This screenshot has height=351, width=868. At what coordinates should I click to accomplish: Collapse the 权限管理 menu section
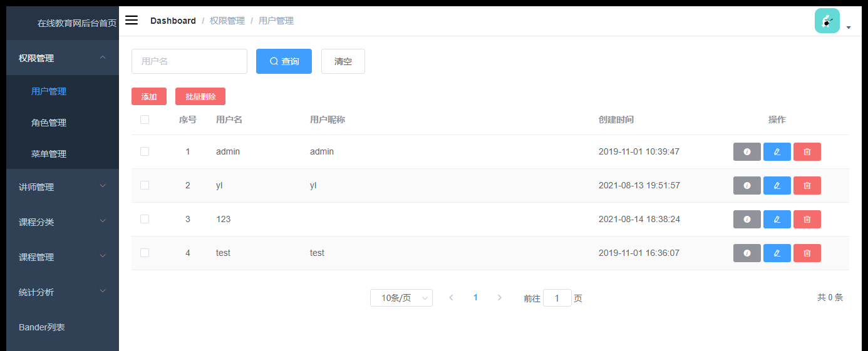tap(63, 58)
